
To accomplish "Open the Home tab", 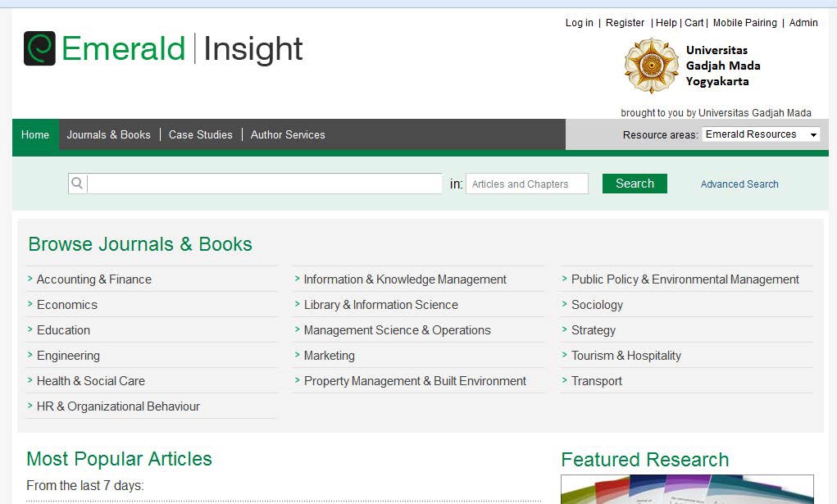I will pos(35,134).
